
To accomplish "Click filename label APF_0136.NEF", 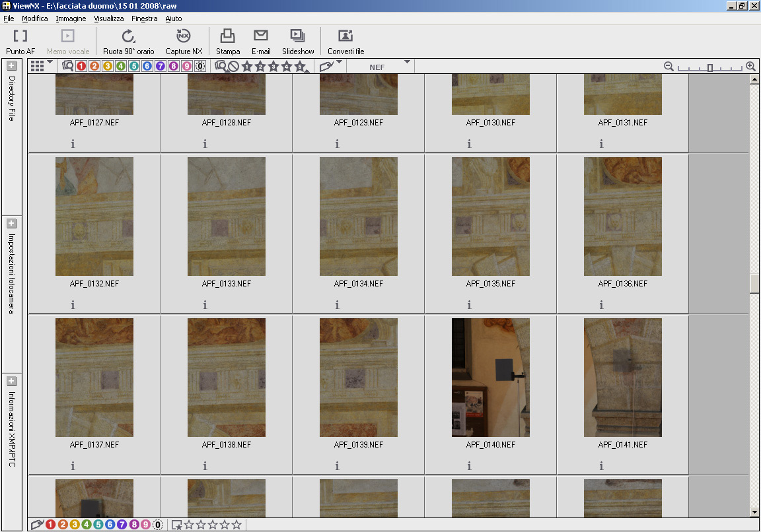I will coord(623,284).
